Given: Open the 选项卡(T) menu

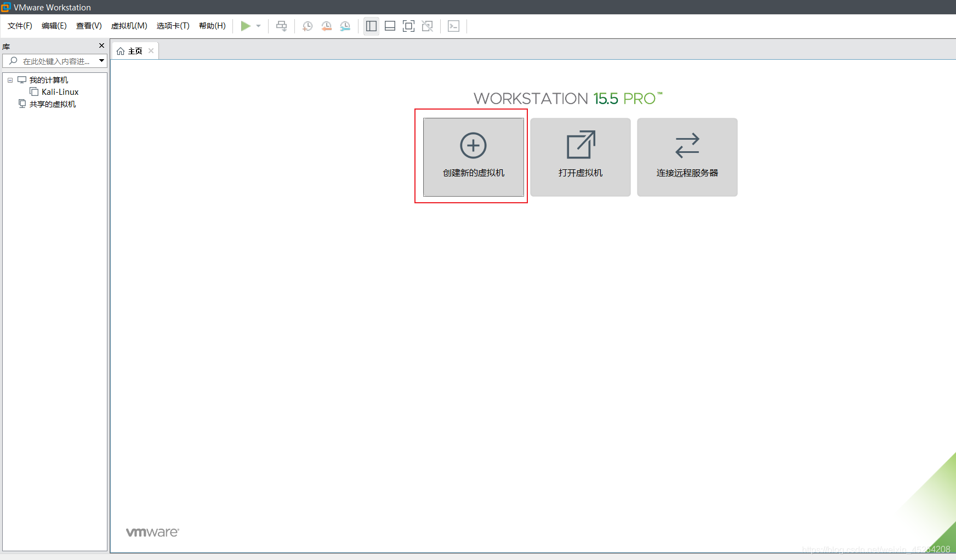Looking at the screenshot, I should click(173, 26).
